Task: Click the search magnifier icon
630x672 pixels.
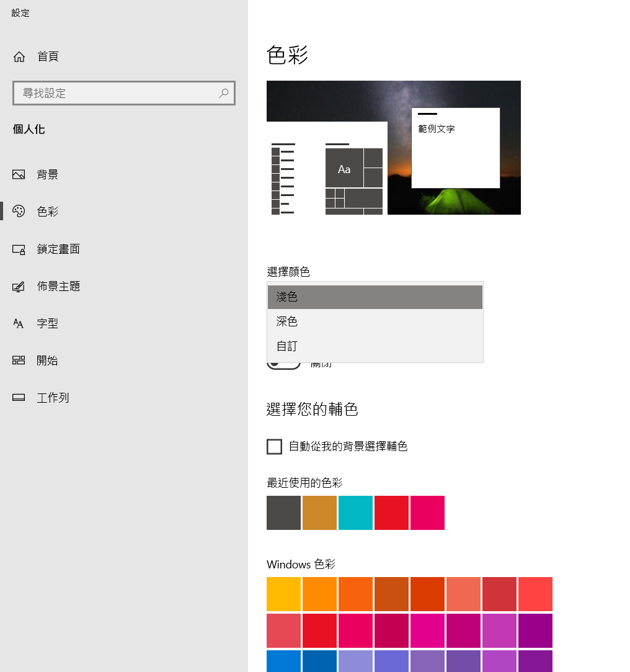Action: click(224, 93)
